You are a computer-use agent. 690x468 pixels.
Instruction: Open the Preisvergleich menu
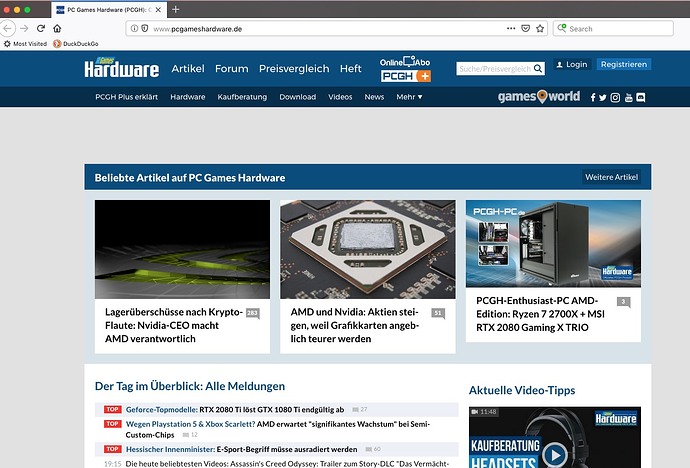click(294, 69)
